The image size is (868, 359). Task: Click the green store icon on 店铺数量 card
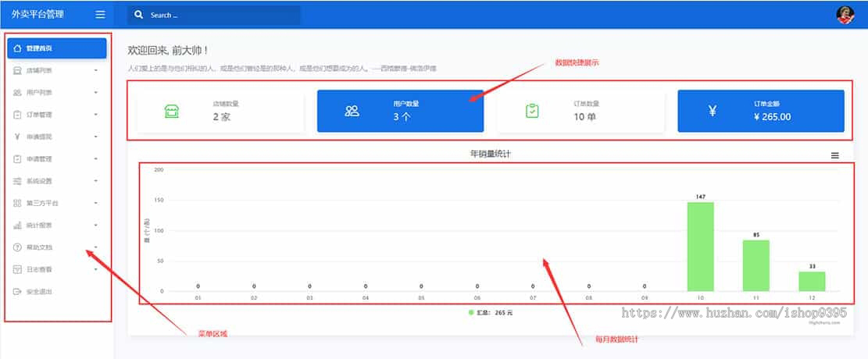[x=172, y=111]
